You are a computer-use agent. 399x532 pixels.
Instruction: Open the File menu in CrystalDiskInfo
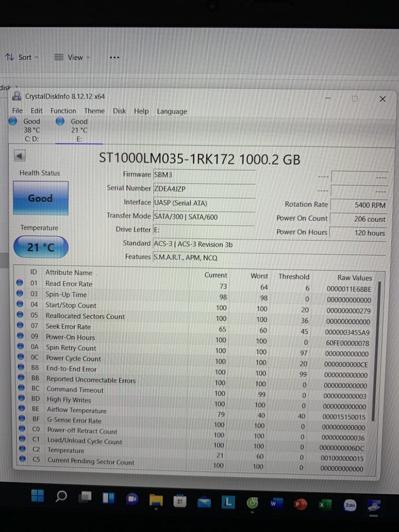coord(17,111)
